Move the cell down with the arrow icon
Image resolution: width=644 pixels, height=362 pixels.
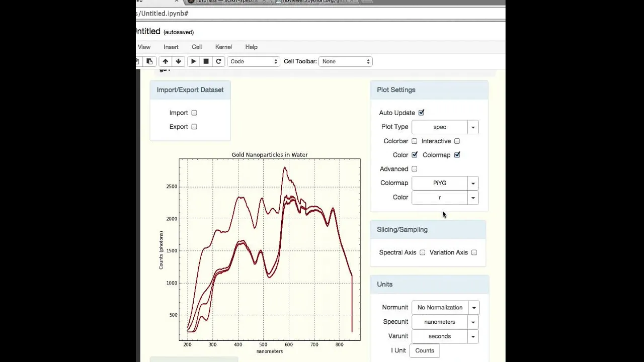[x=178, y=61]
